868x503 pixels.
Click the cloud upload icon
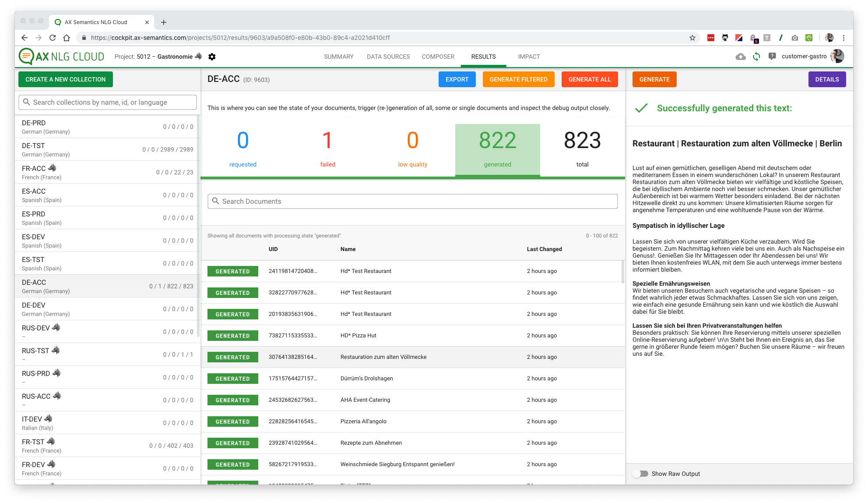(741, 57)
